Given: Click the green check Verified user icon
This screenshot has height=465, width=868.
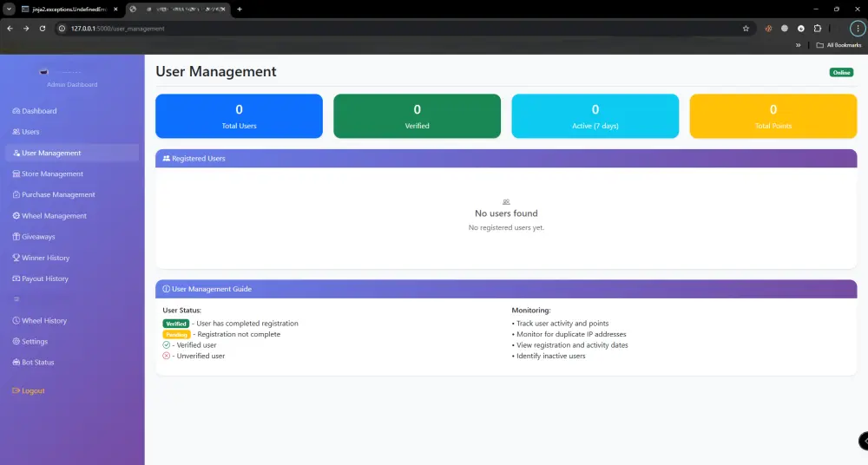Looking at the screenshot, I should tap(166, 345).
